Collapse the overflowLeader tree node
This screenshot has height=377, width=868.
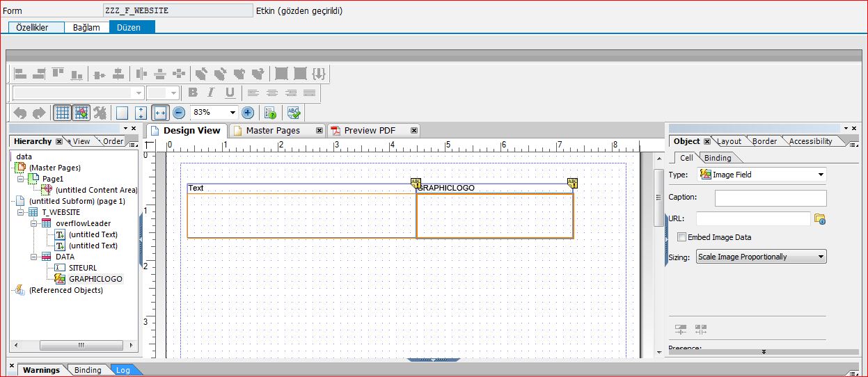[x=33, y=223]
